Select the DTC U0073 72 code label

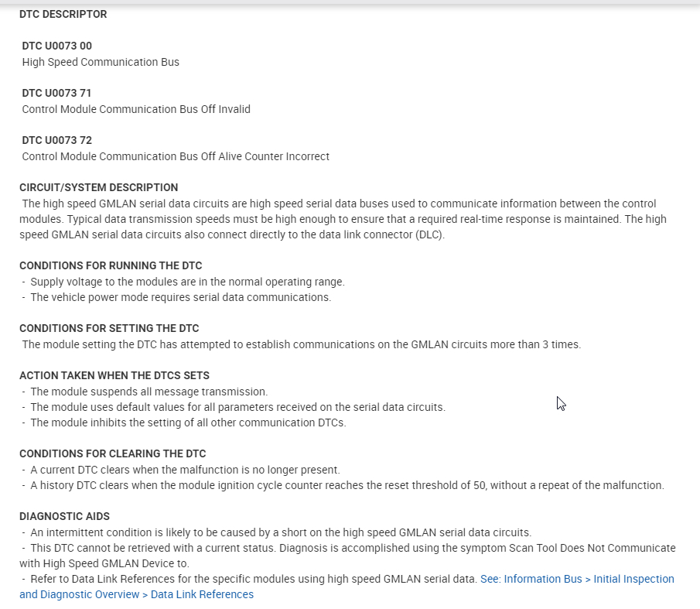point(57,140)
